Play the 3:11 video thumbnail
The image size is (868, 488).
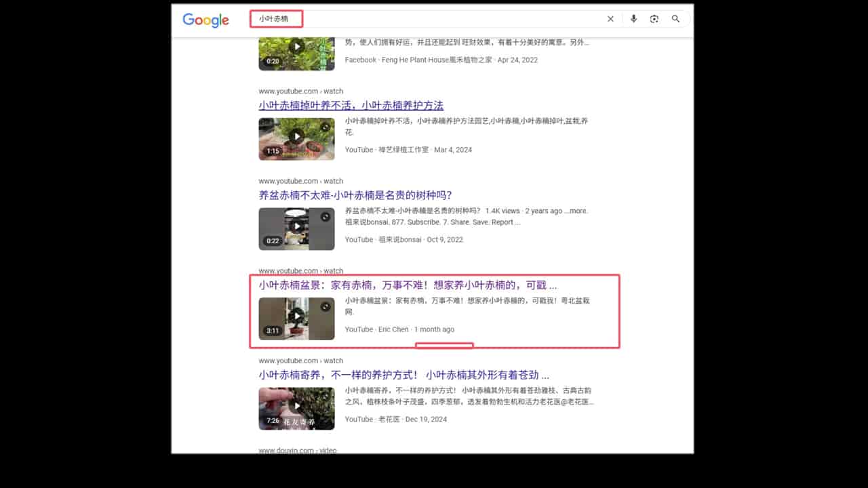point(296,319)
